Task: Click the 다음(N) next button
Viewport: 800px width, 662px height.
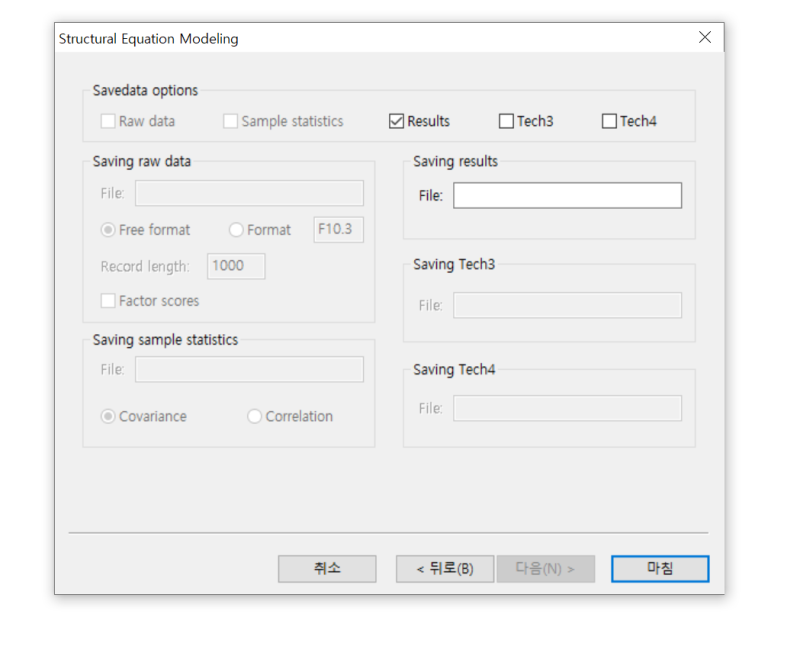Action: tap(546, 569)
